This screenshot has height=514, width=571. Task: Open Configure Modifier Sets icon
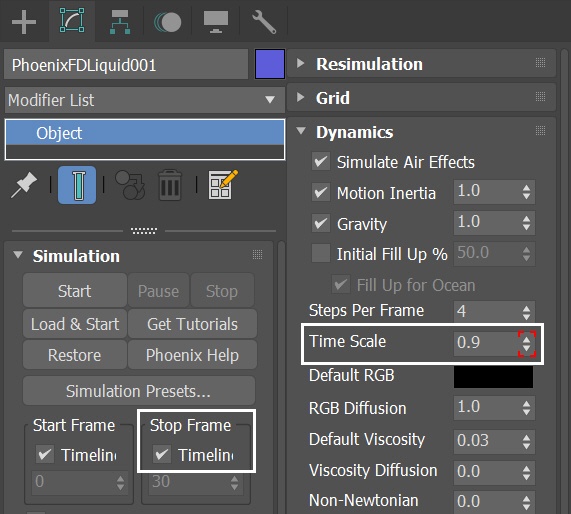(223, 185)
